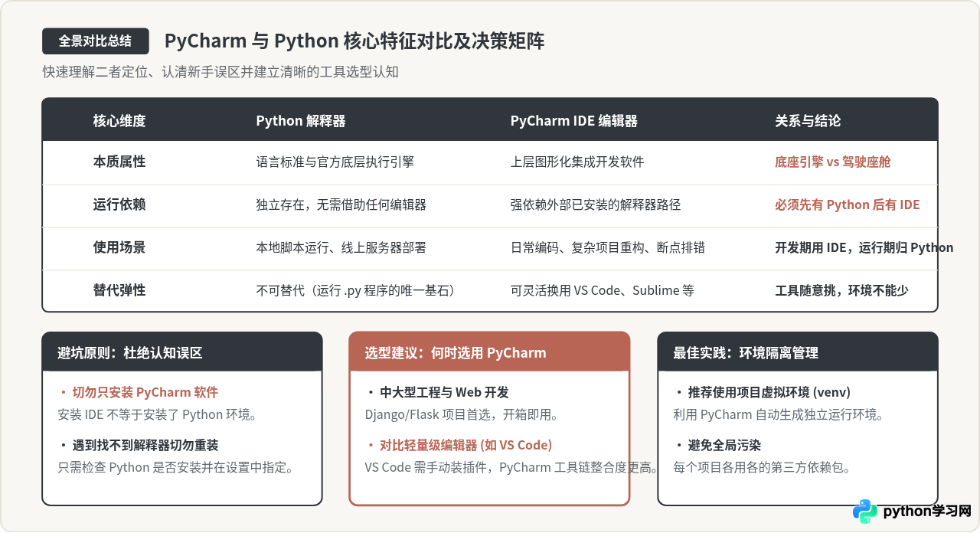Click text 每个项目各用各的第三方依赖包
This screenshot has height=533, width=980.
point(762,467)
